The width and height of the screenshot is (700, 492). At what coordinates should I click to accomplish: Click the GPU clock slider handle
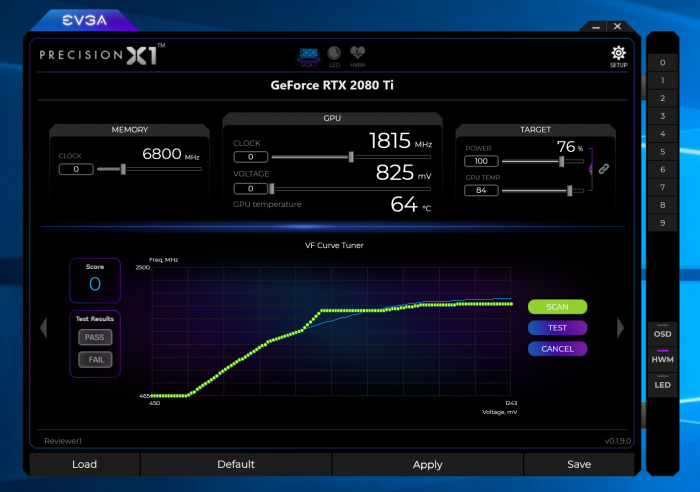tap(351, 157)
